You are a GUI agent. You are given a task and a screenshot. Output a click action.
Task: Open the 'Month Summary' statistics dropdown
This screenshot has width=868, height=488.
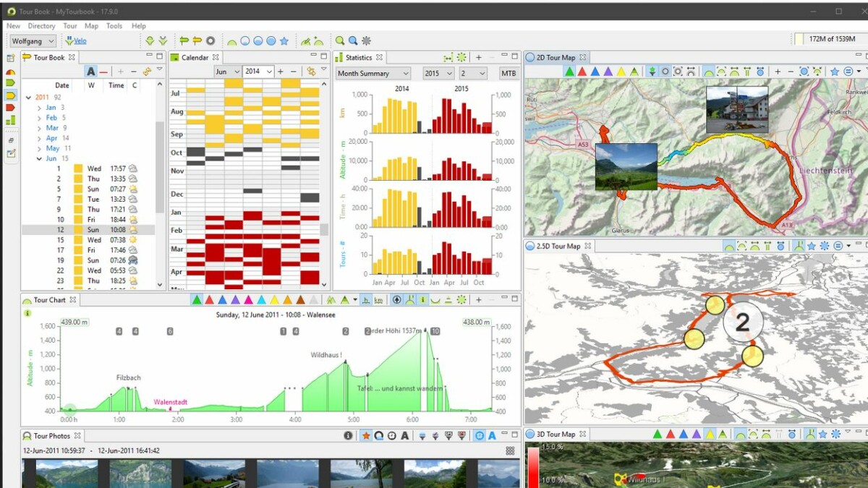373,73
